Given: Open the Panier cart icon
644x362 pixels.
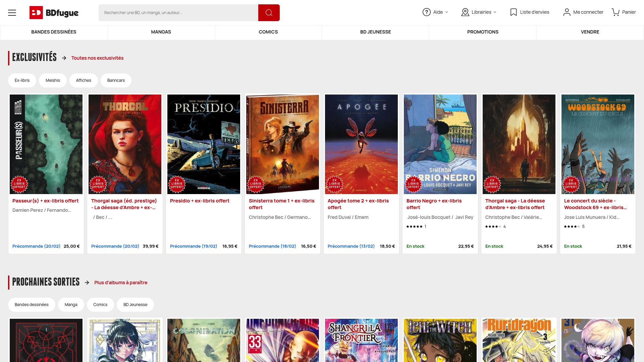Looking at the screenshot, I should pyautogui.click(x=615, y=12).
